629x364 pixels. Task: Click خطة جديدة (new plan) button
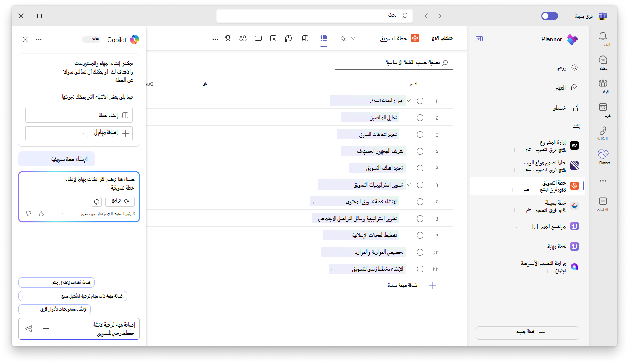[528, 332]
